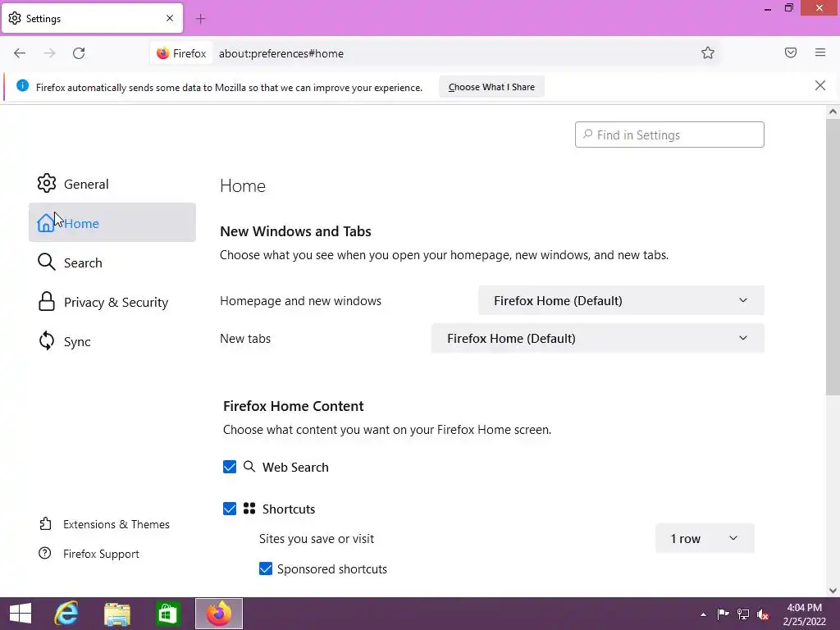Screen dimensions: 840x630
Task: Open the Firefox Support link
Action: (101, 554)
